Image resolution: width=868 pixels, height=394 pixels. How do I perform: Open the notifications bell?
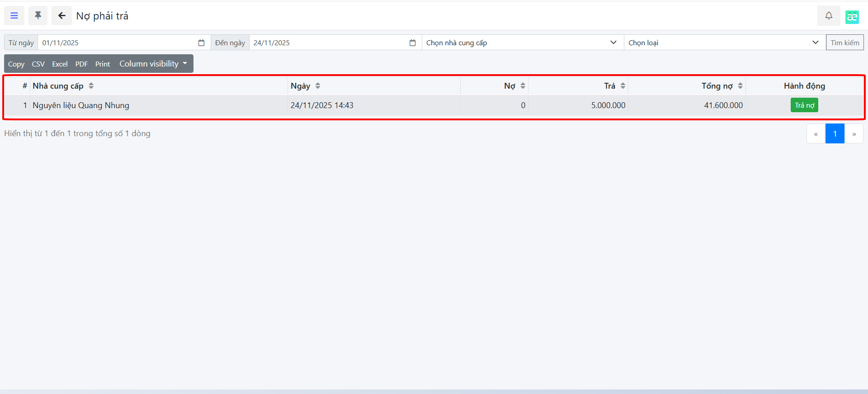click(x=828, y=16)
